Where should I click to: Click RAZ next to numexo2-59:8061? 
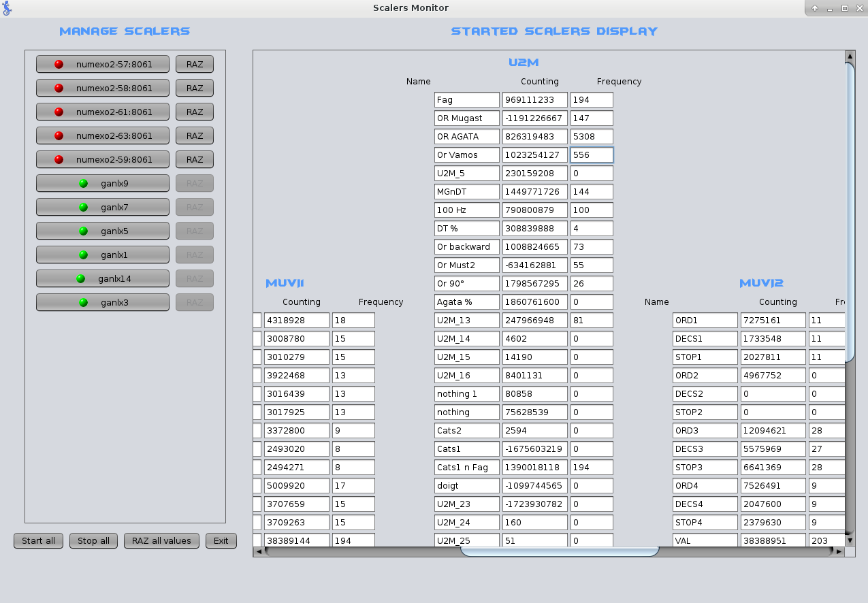tap(195, 159)
